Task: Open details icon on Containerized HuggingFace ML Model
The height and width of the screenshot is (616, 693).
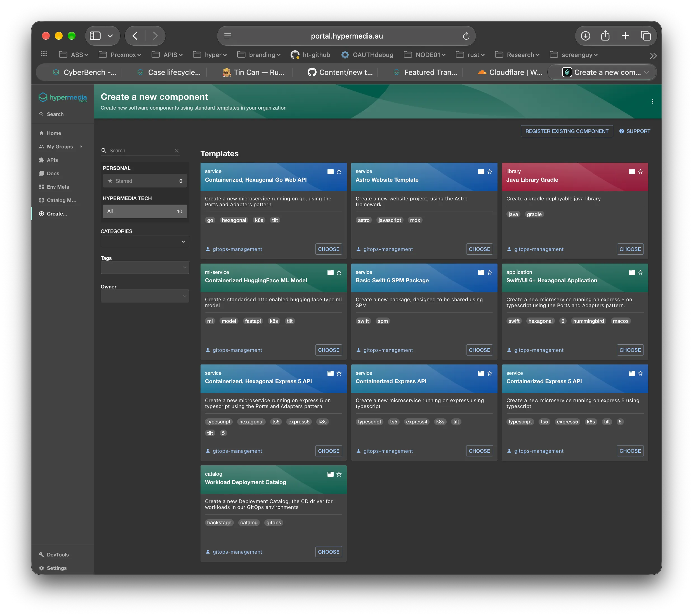Action: [x=330, y=273]
